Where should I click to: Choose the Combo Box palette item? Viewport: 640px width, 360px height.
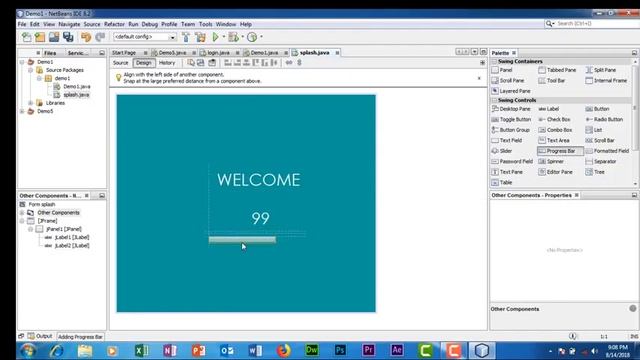pos(555,130)
